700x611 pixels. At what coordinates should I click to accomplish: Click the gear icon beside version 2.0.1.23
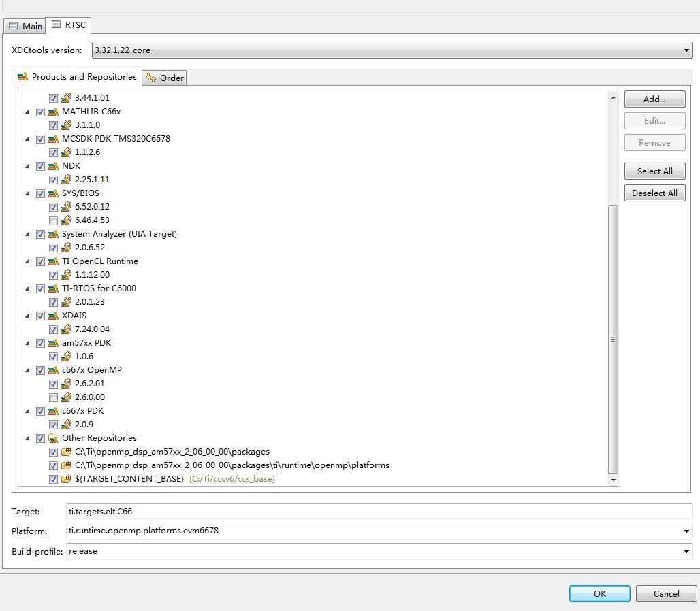66,302
